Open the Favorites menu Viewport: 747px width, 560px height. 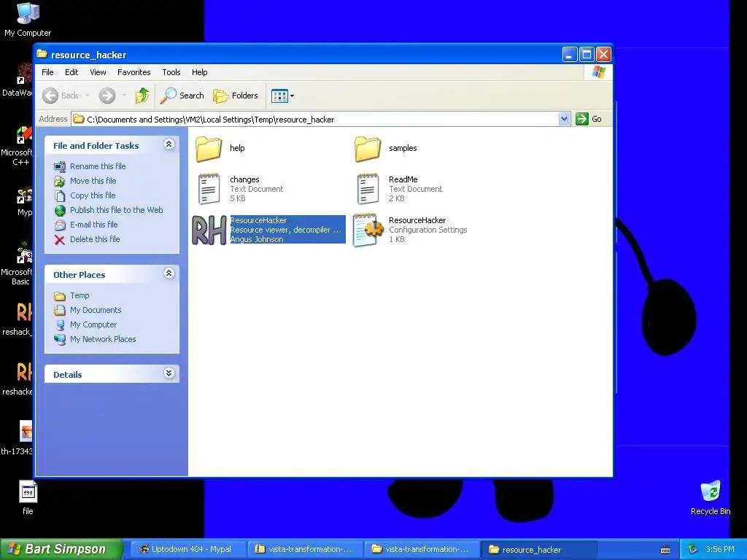click(134, 72)
